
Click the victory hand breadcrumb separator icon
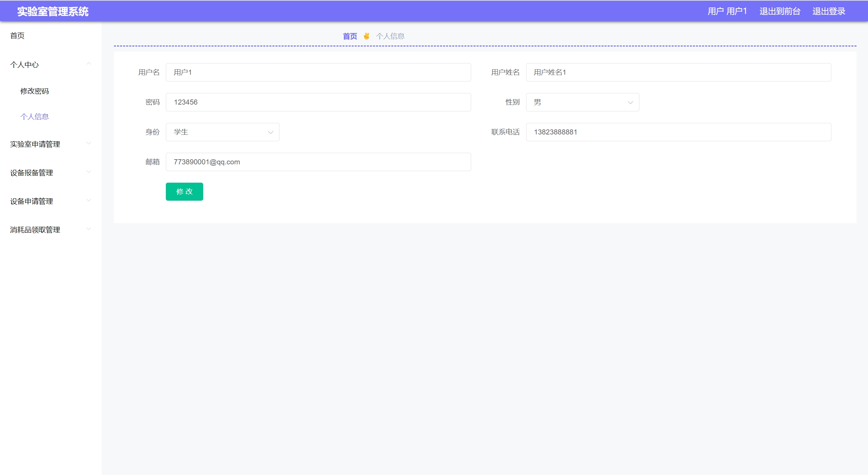pyautogui.click(x=366, y=36)
